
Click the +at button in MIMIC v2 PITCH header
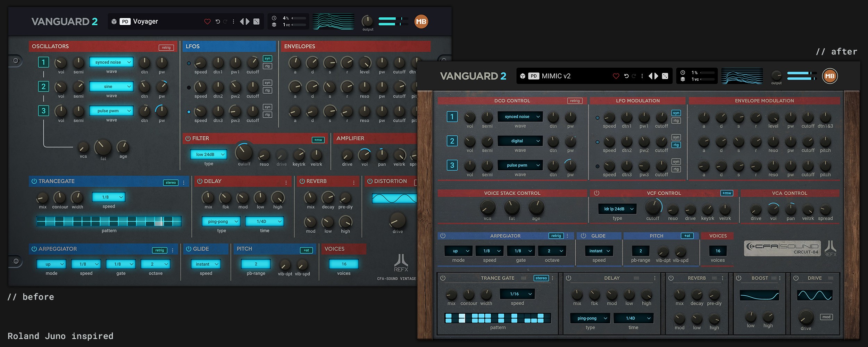[687, 236]
